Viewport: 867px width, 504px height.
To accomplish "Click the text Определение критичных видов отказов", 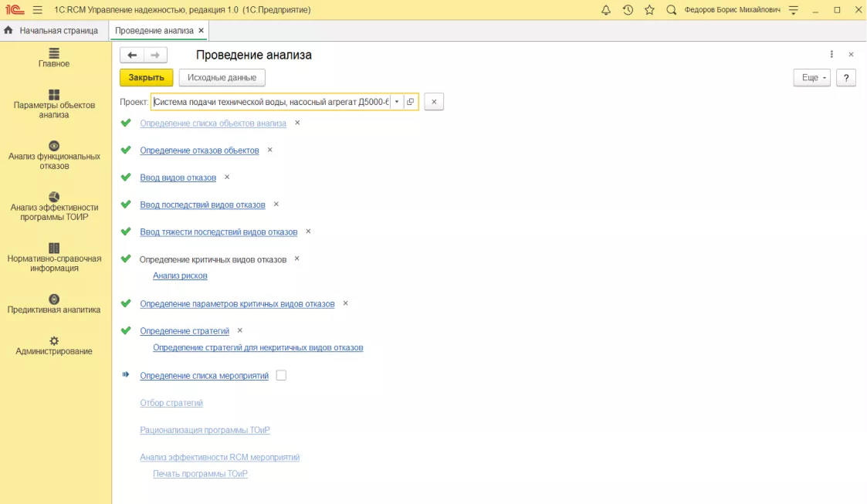I will click(x=213, y=259).
